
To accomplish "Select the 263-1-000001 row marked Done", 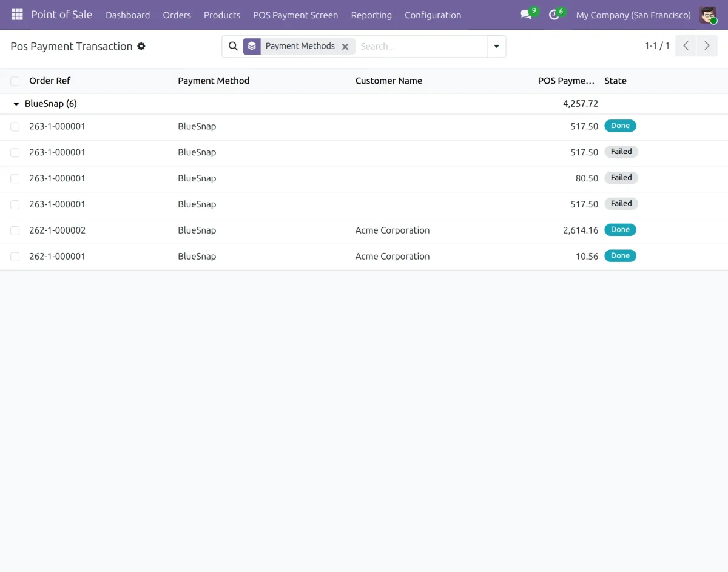I will [x=15, y=127].
